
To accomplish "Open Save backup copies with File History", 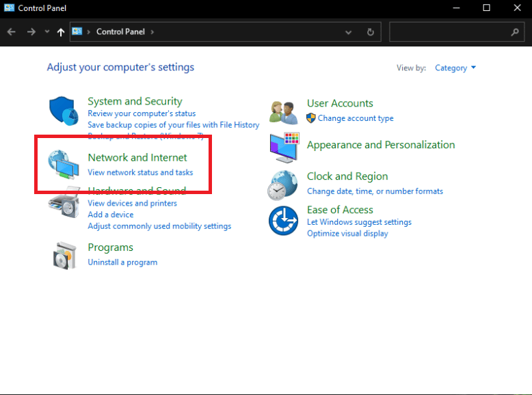I will tap(174, 125).
